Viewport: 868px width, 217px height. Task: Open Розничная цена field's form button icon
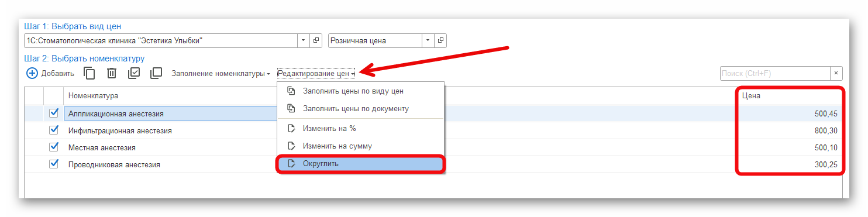pyautogui.click(x=440, y=41)
